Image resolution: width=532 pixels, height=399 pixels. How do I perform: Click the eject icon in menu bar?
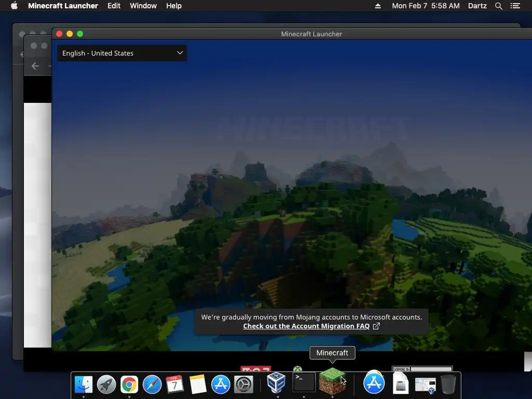378,6
